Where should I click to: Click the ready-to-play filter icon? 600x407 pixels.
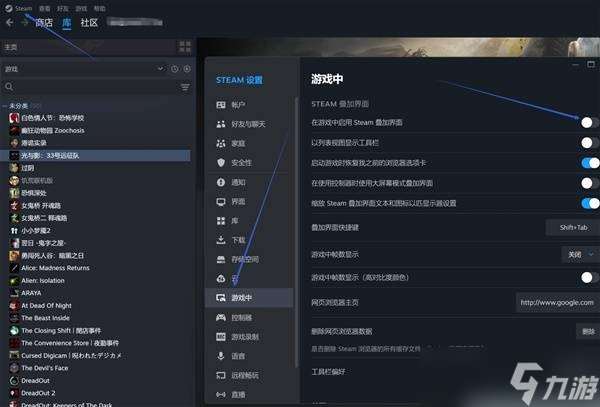[187, 69]
